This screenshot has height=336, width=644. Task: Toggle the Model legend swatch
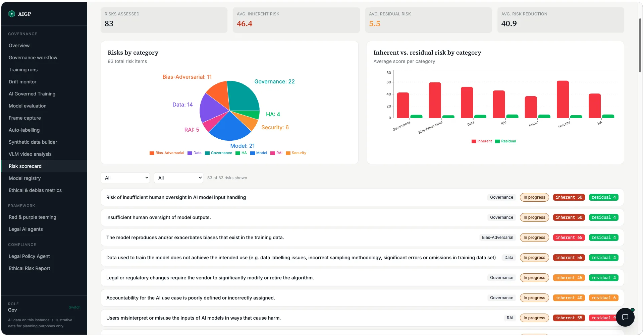pyautogui.click(x=253, y=153)
